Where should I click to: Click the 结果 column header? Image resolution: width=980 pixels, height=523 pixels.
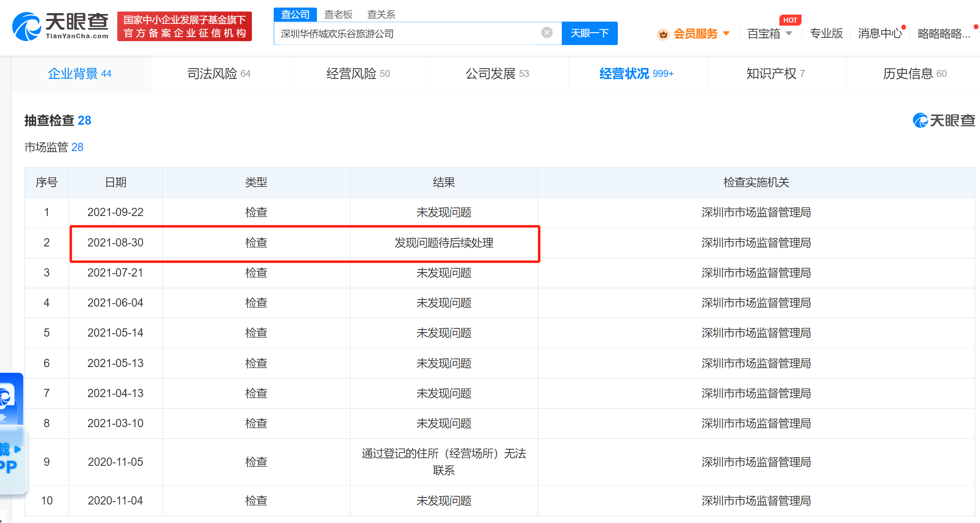coord(444,182)
